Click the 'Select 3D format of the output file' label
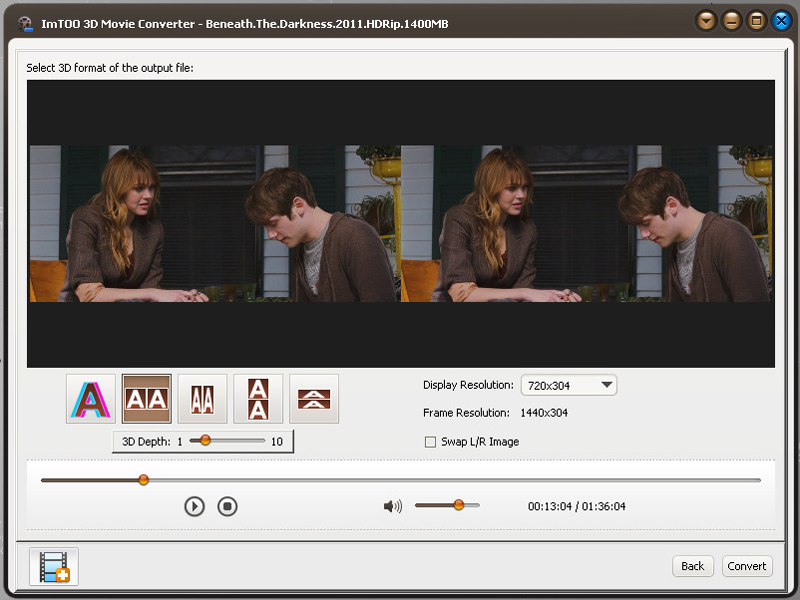 click(x=110, y=68)
